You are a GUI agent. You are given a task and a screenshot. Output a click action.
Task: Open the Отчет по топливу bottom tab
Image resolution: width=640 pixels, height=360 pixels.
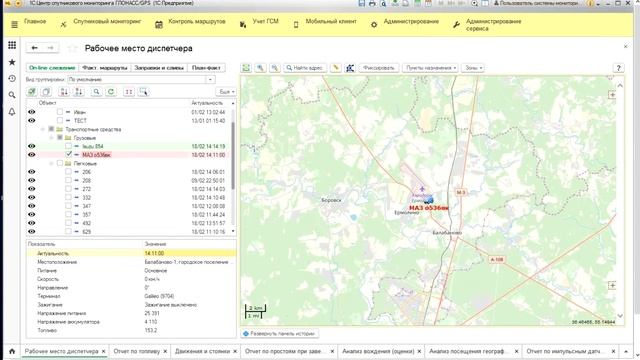pos(137,351)
